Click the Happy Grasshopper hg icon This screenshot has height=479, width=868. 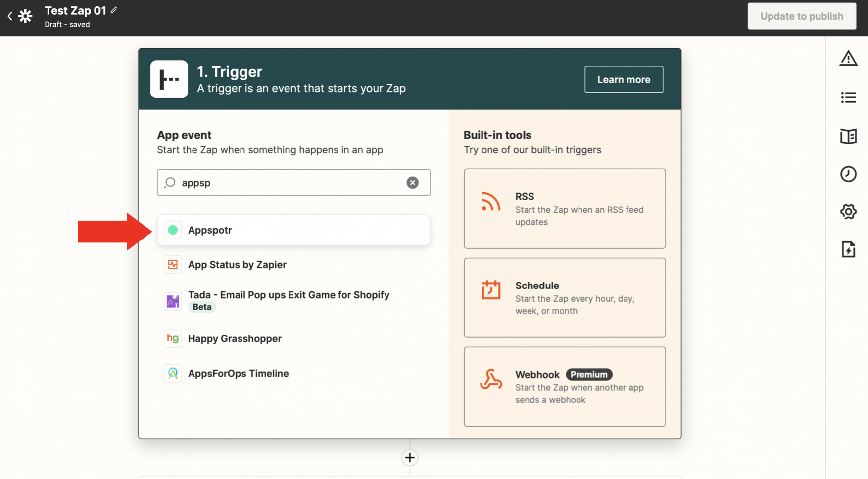pos(173,338)
